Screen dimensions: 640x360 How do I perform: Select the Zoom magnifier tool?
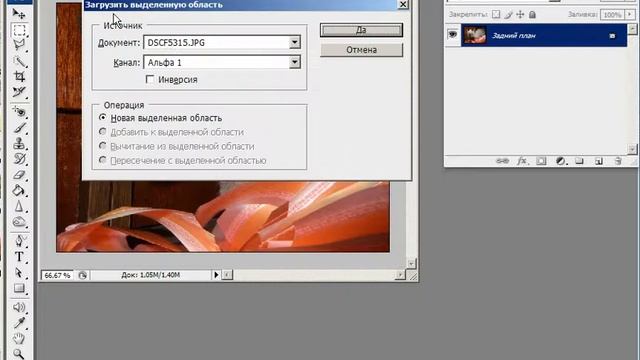point(19,353)
